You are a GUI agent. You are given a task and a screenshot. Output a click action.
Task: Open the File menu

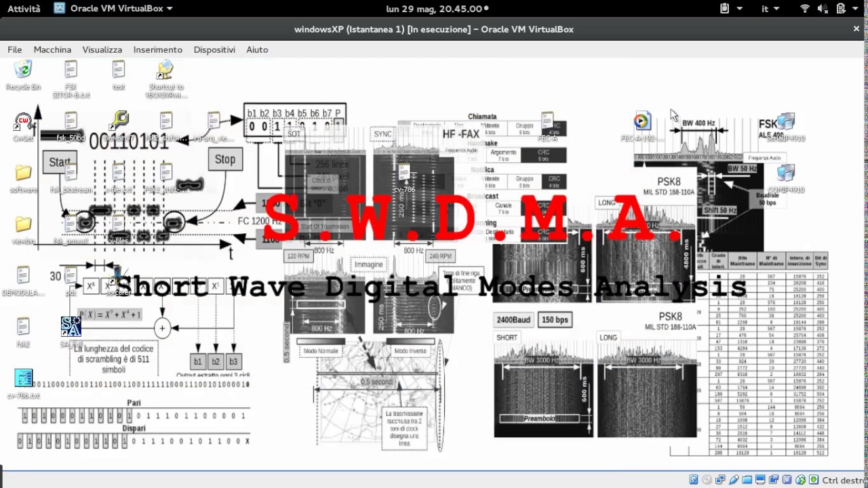15,49
